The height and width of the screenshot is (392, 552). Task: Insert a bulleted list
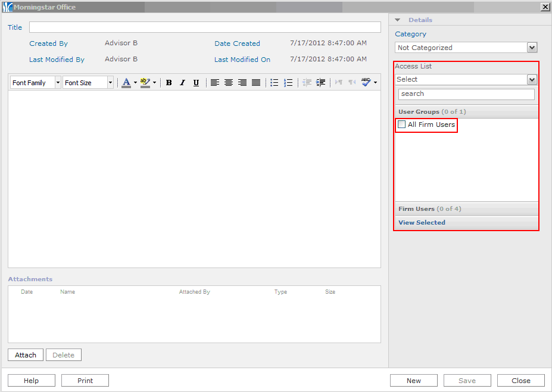tap(275, 83)
